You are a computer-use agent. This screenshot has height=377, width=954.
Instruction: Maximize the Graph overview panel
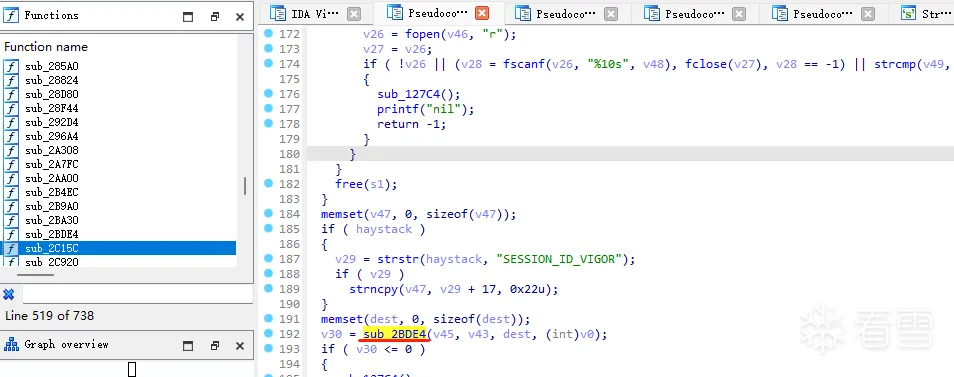[189, 346]
